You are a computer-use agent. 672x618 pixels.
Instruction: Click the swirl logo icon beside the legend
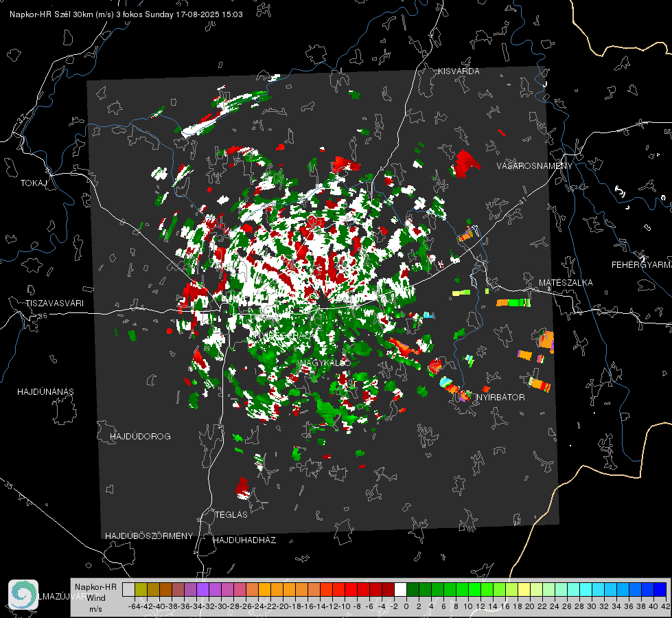23,595
